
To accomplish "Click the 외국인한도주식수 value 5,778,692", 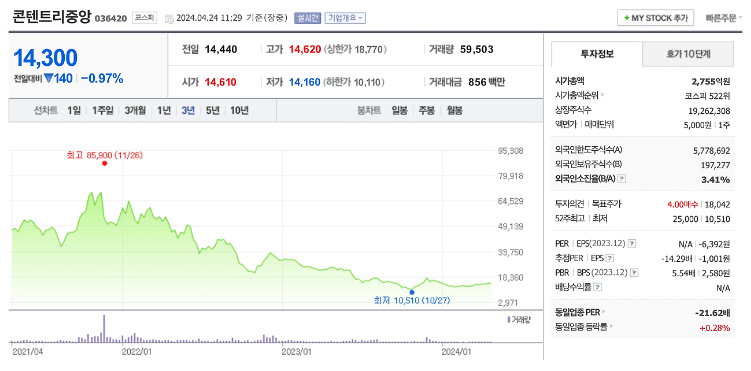I will [711, 151].
